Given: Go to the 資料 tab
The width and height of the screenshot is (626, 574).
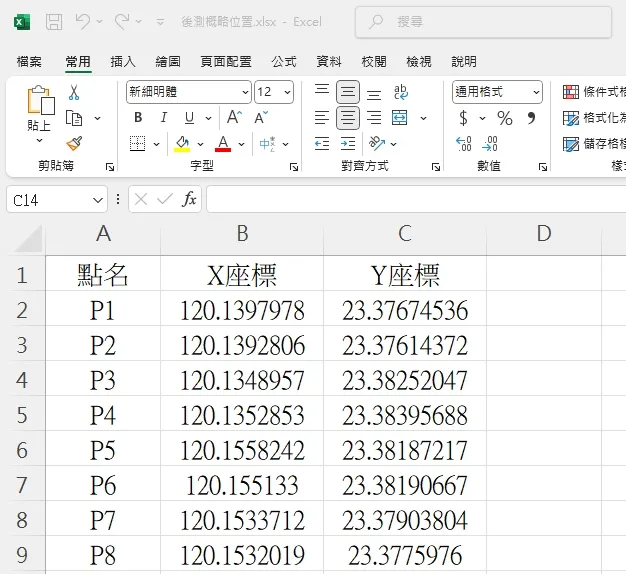Looking at the screenshot, I should point(329,61).
